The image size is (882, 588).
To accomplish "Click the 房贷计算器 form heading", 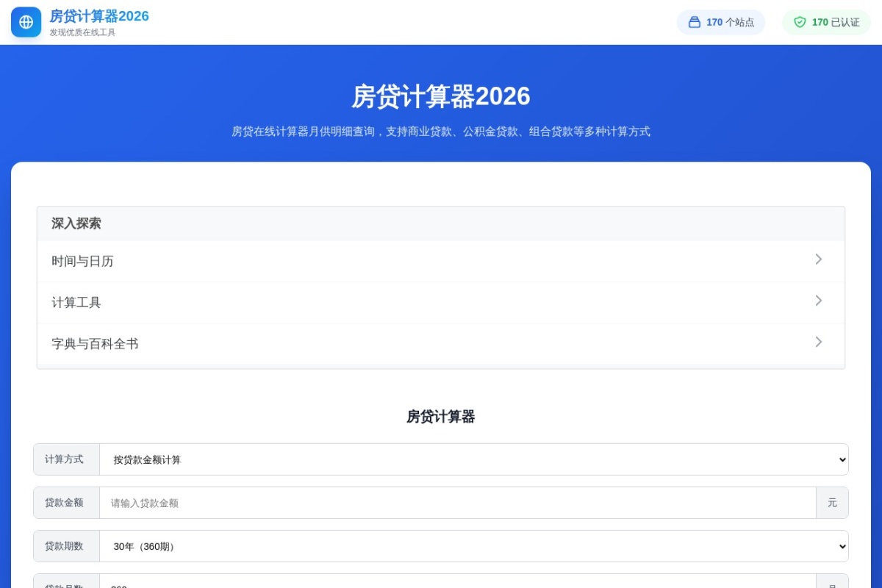I will click(x=441, y=417).
